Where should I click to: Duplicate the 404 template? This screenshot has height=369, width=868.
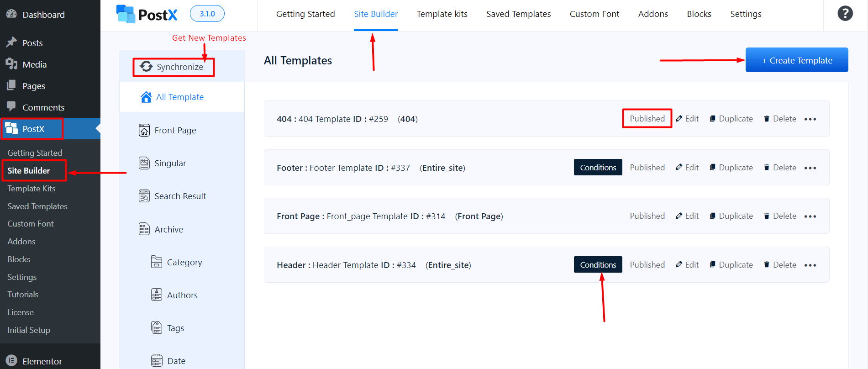[731, 119]
